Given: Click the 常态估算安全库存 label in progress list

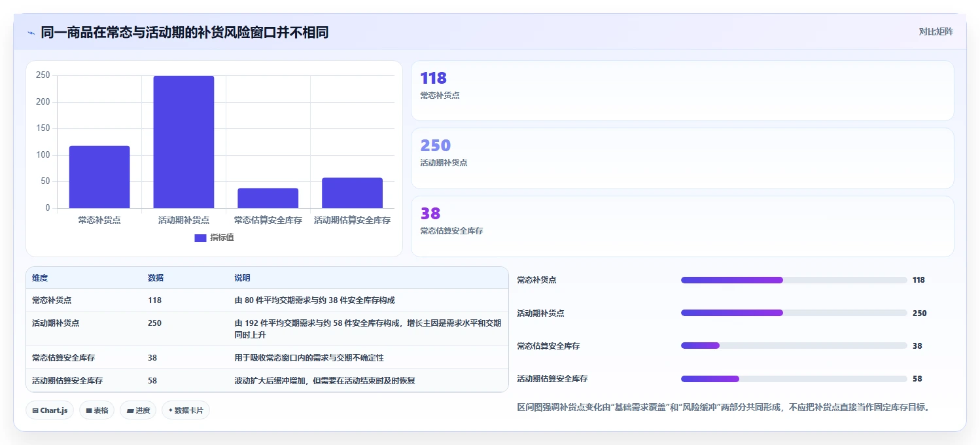Looking at the screenshot, I should pos(548,346).
